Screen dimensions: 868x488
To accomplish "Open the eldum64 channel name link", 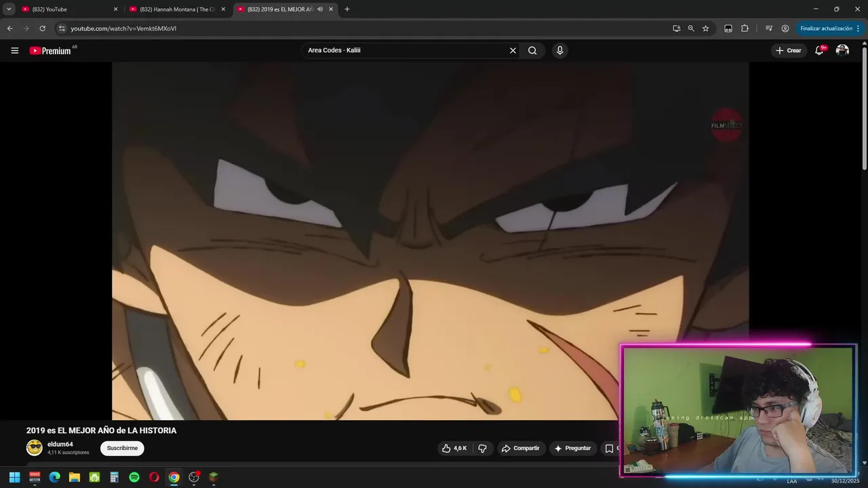I will 60,445.
